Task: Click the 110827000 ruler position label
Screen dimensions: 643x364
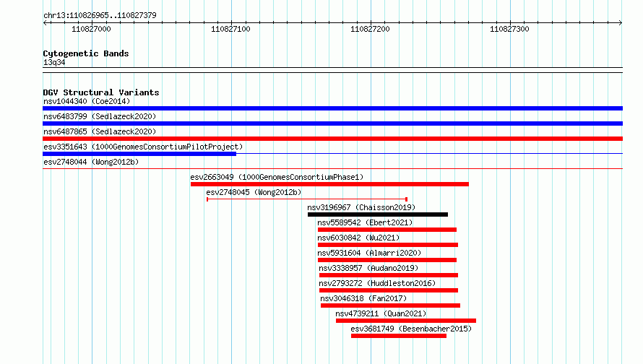Action: 91,29
